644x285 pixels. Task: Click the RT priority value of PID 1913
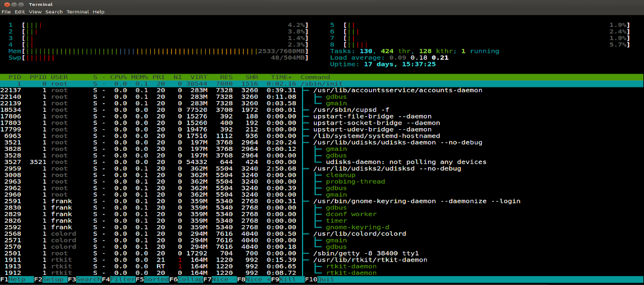[x=161, y=266]
